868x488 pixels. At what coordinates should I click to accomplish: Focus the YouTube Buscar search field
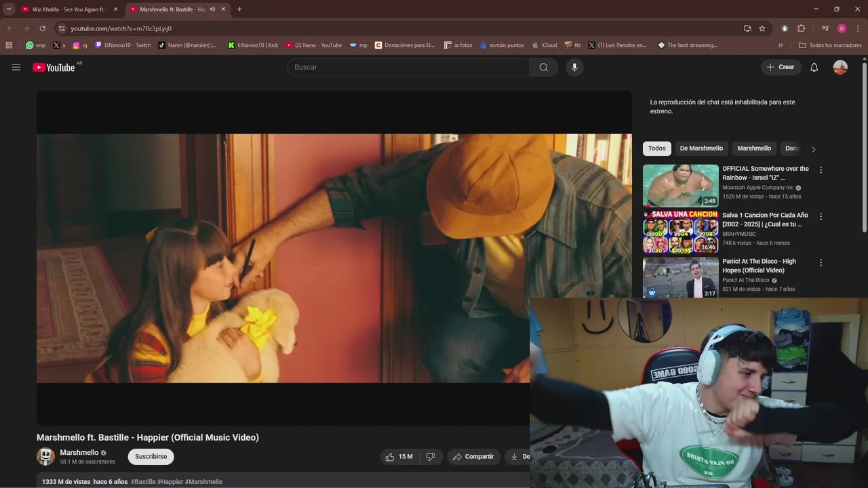tap(409, 67)
